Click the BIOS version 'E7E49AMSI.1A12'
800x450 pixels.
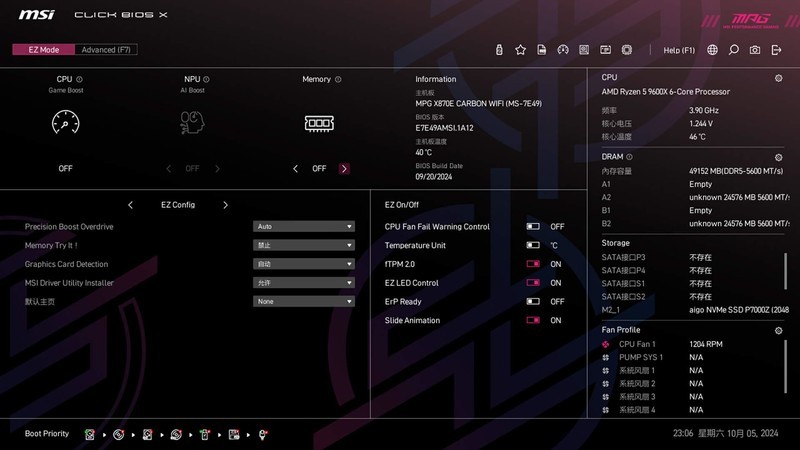coord(444,128)
